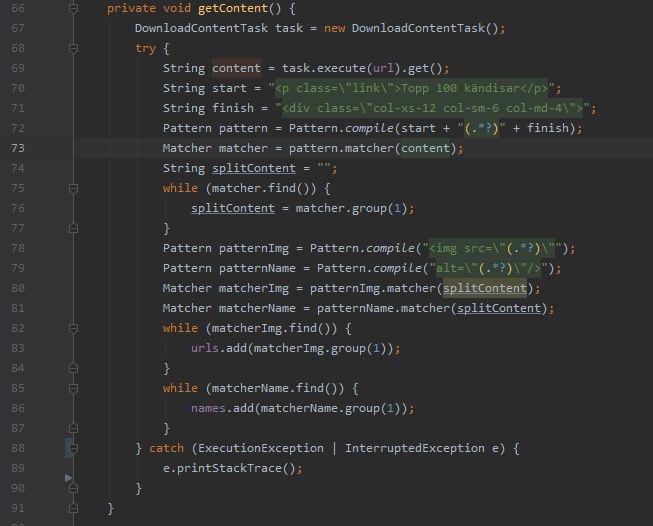Click the getContent method name
Viewport: 653px width, 526px height.
tap(233, 8)
